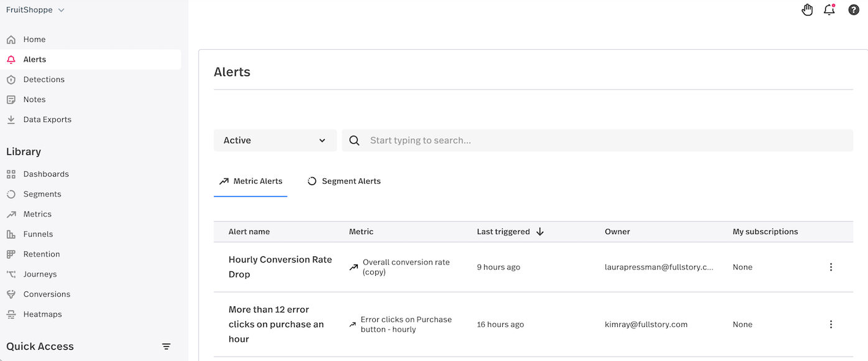Open More than 12 error clicks alert
868x361 pixels.
[276, 324]
